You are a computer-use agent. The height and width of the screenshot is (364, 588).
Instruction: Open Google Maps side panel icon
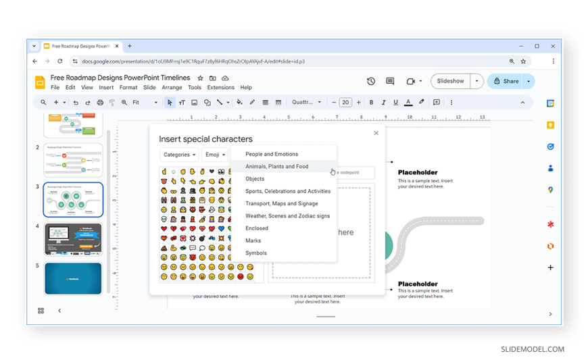click(550, 190)
